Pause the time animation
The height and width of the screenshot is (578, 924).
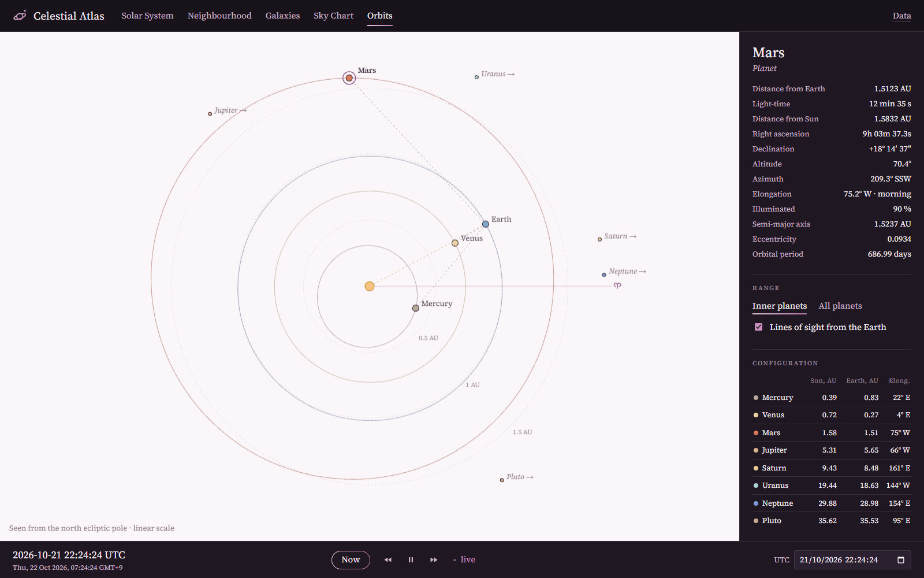pyautogui.click(x=411, y=560)
